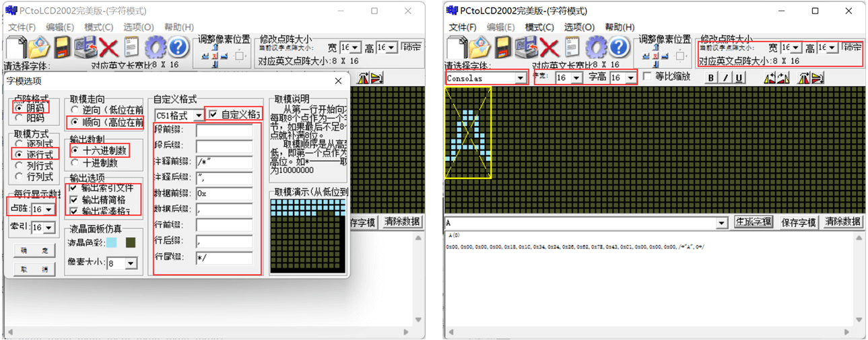868x340 pixels.
Task: Select 逐列式 radio option
Action: (x=20, y=143)
